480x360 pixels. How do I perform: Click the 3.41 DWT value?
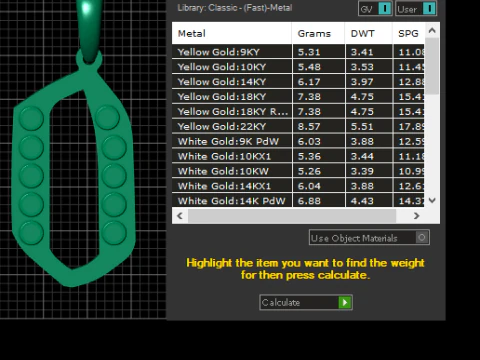[x=362, y=52]
